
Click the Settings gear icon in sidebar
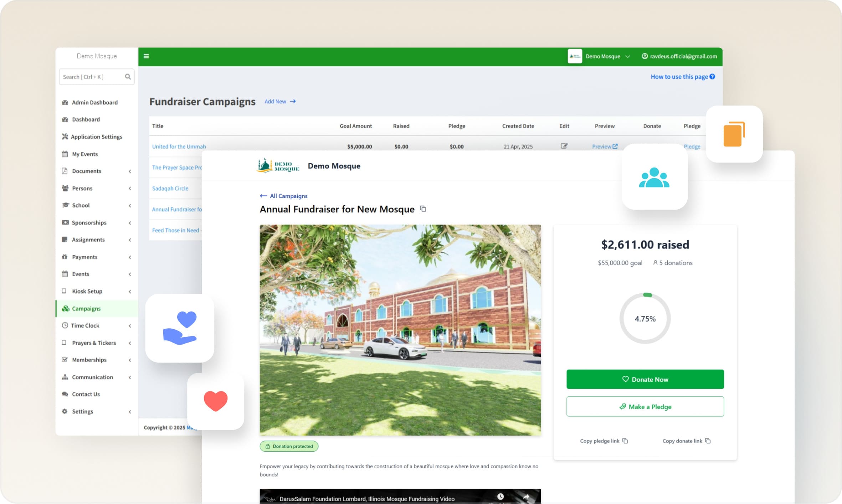click(65, 411)
